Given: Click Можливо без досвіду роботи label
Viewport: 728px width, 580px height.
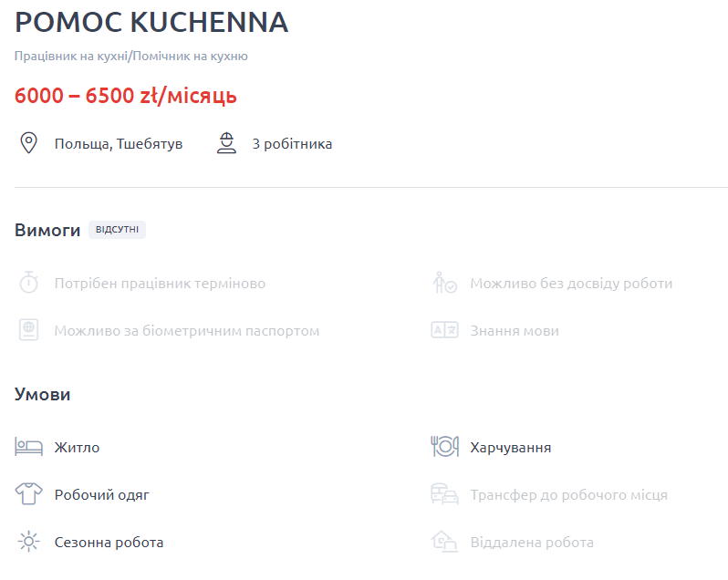Looking at the screenshot, I should point(571,284).
